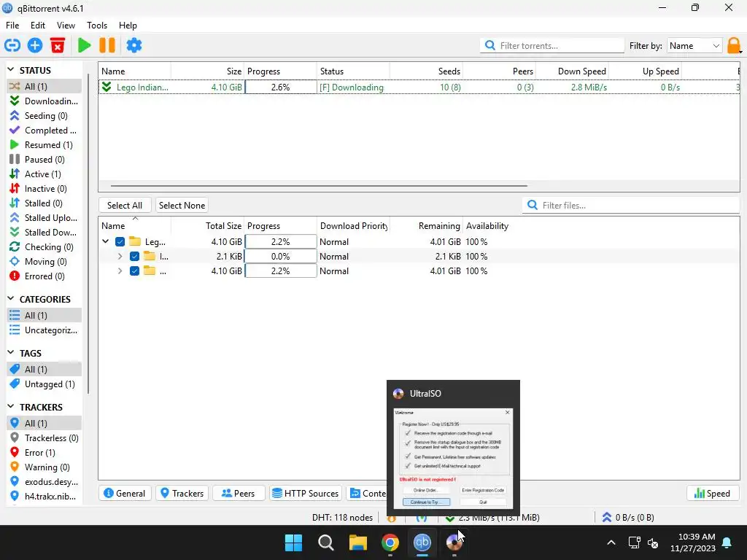Open the File menu

[12, 26]
